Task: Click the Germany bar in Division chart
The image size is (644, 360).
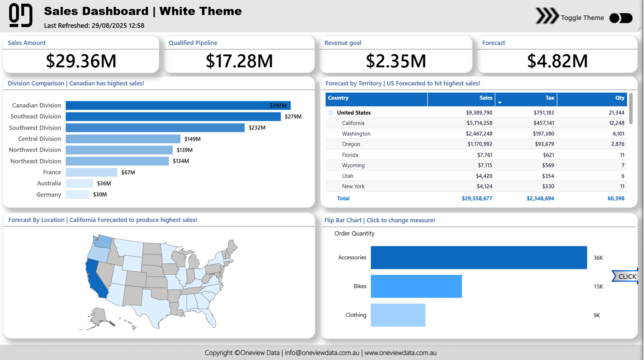Action: click(x=77, y=194)
